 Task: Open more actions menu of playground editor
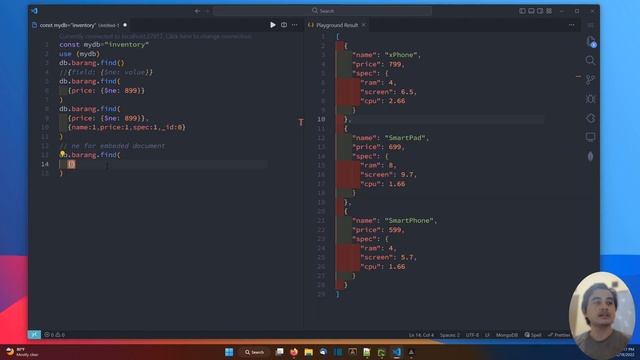click(295, 25)
